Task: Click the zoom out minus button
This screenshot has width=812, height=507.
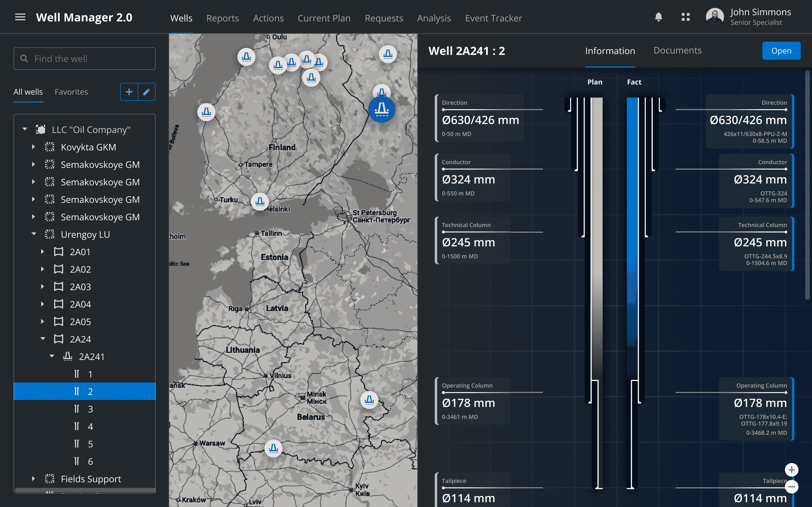Action: click(791, 486)
